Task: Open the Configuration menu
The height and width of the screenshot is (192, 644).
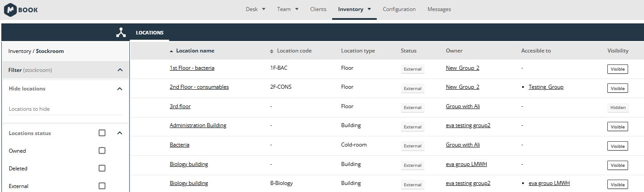Action: click(x=399, y=9)
